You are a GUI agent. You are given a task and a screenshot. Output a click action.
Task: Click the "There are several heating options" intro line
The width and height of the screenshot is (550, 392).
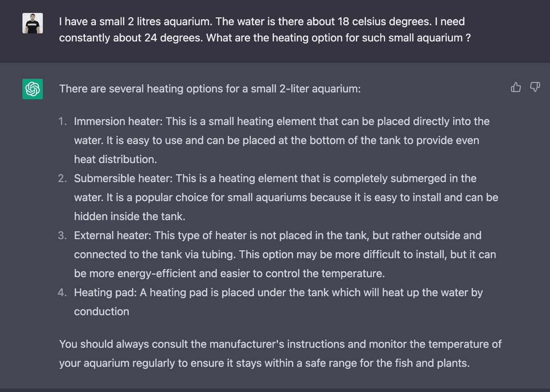[210, 89]
